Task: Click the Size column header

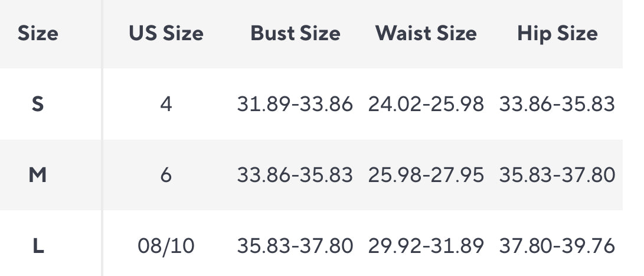Action: [x=38, y=33]
